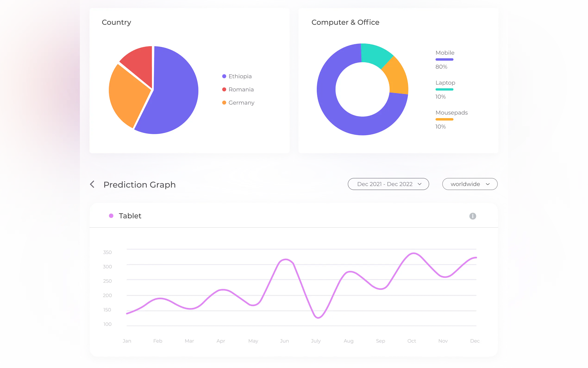This screenshot has height=368, width=588.
Task: Select the Mobile legend entry
Action: coord(444,53)
